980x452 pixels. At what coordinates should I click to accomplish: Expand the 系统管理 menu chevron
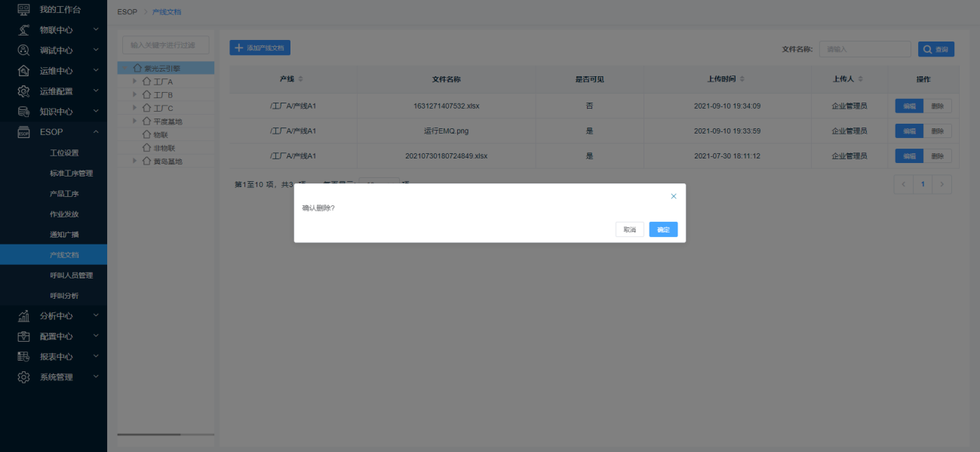[96, 377]
